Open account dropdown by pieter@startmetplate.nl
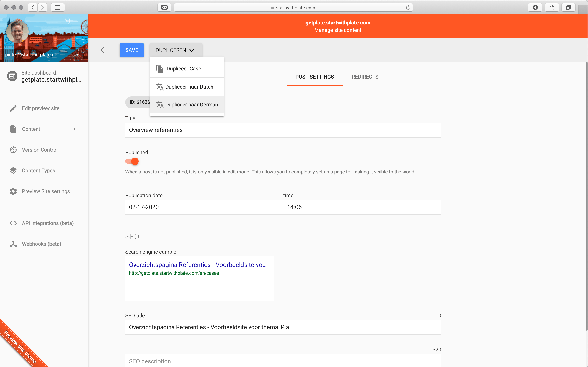Viewport: 588px width, 367px height. coord(77,55)
